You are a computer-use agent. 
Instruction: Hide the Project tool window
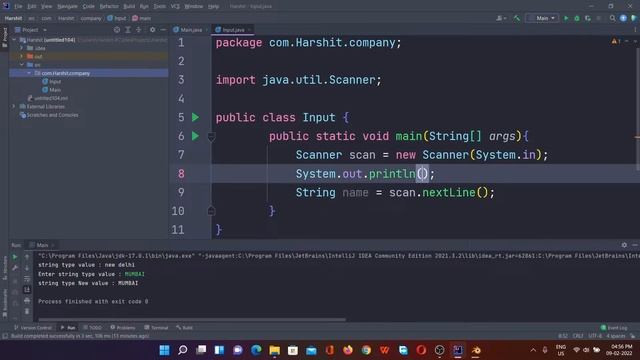(x=163, y=30)
